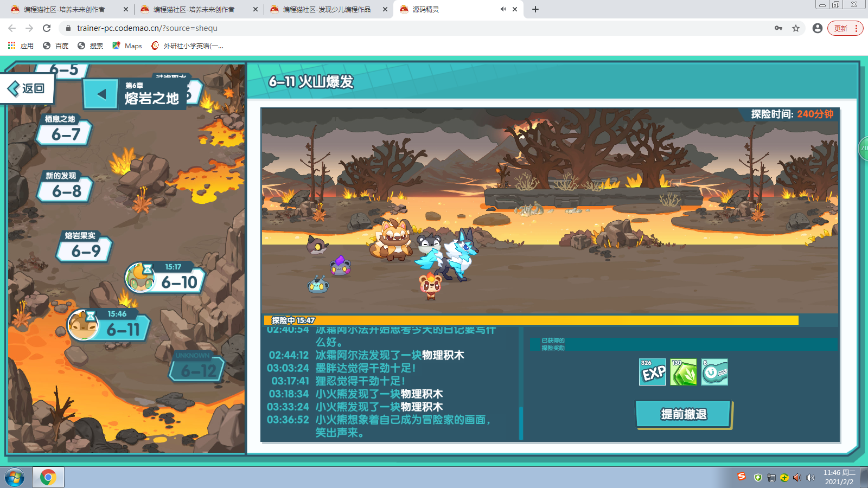Click log entry at 03:33:24

(x=355, y=407)
